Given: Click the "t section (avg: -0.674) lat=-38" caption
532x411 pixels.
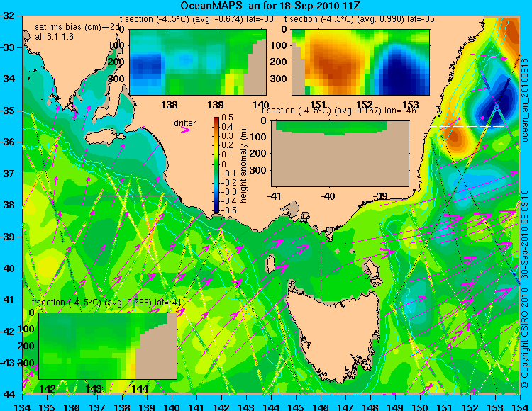Looking at the screenshot, I should tap(196, 19).
